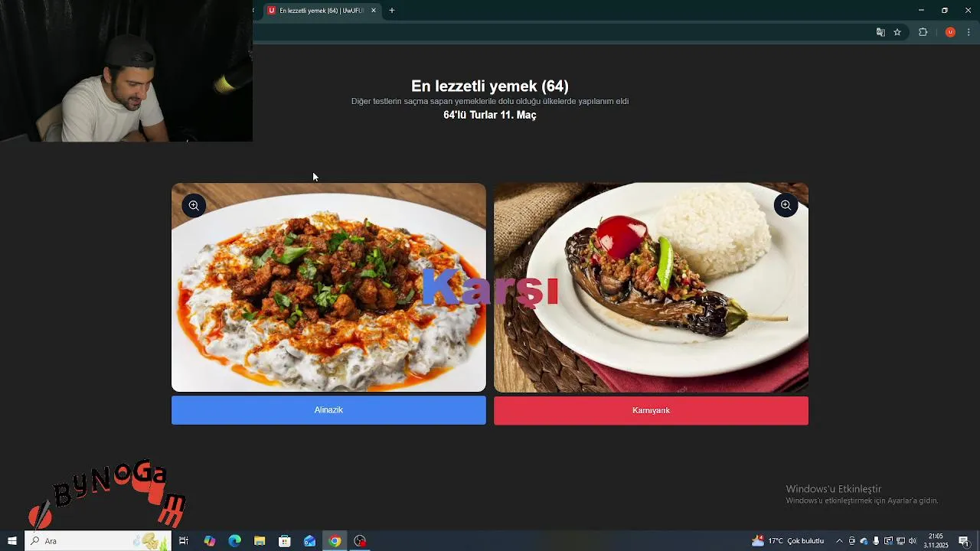Click the En lezzetli yemek (64) heading
Screen dimensions: 980x551
coord(490,86)
